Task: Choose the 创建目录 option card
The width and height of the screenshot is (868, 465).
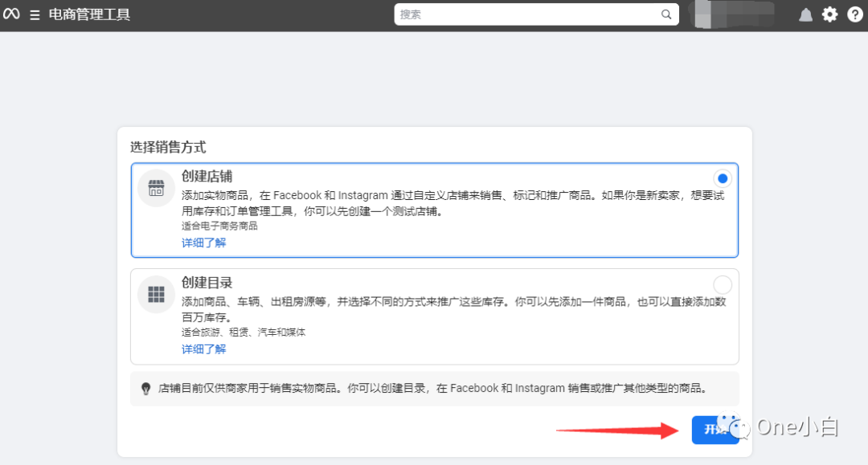Action: tap(434, 315)
